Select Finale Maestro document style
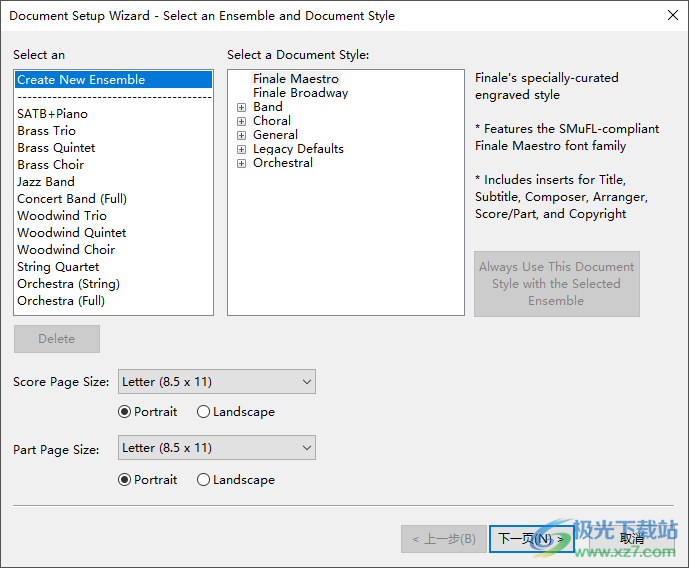The width and height of the screenshot is (689, 568). tap(295, 79)
